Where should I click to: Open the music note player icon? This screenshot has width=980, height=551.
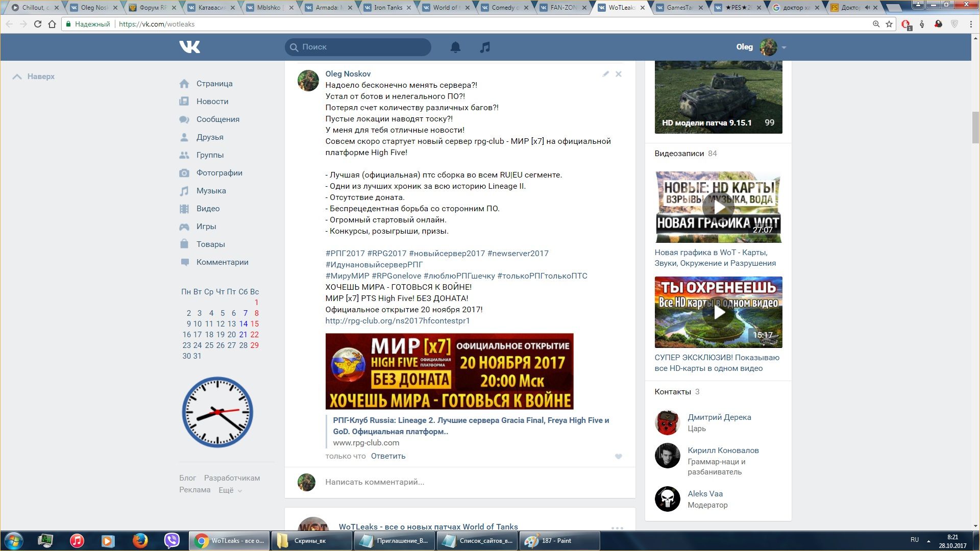point(485,47)
